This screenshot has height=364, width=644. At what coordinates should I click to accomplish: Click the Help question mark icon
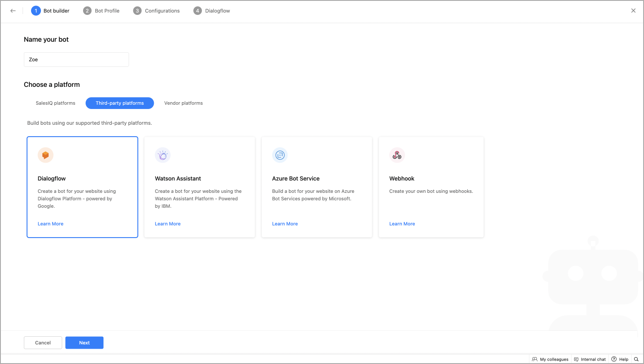614,359
